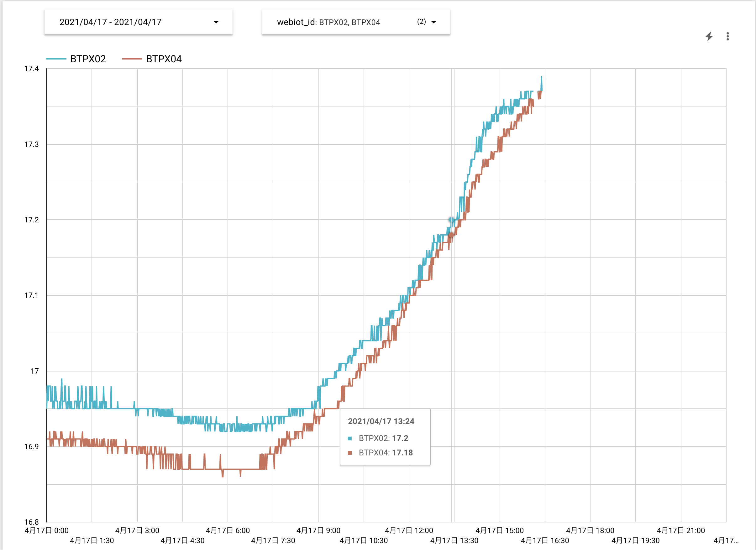Image resolution: width=756 pixels, height=550 pixels.
Task: Open the webiot_id dropdown via its caret arrow
Action: coord(433,22)
